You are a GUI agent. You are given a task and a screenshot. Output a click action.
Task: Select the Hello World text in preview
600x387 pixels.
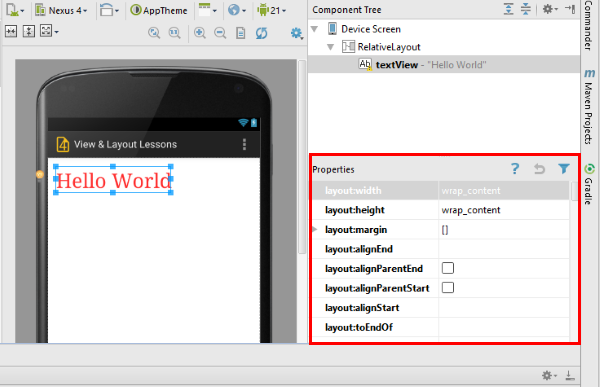pos(113,180)
